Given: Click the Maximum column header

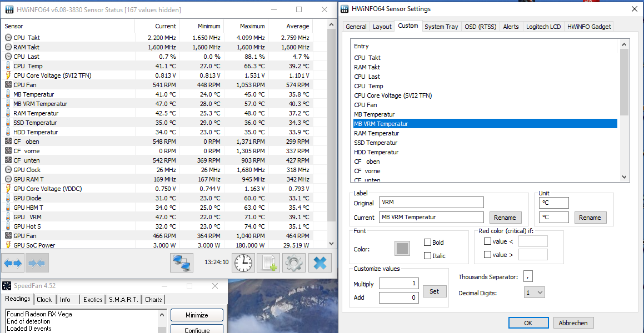Looking at the screenshot, I should coord(246,26).
